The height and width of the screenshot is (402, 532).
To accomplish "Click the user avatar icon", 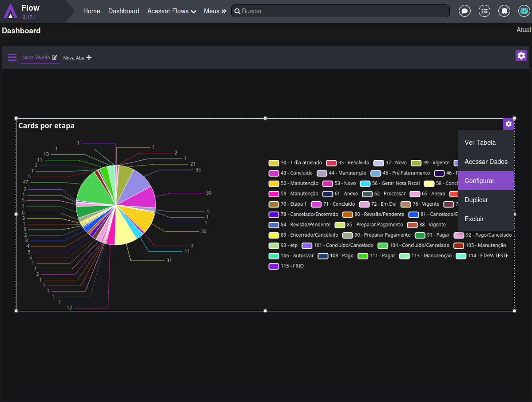I will pyautogui.click(x=524, y=11).
